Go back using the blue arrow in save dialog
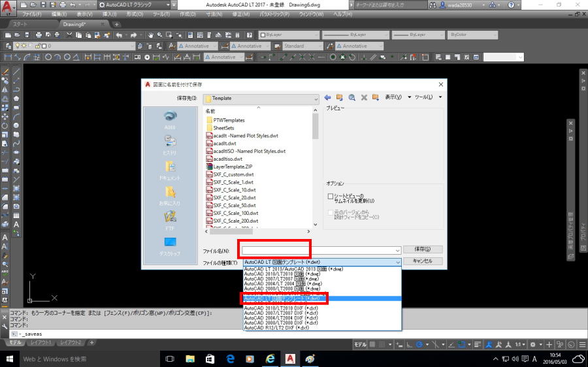588x367 pixels. (x=327, y=97)
